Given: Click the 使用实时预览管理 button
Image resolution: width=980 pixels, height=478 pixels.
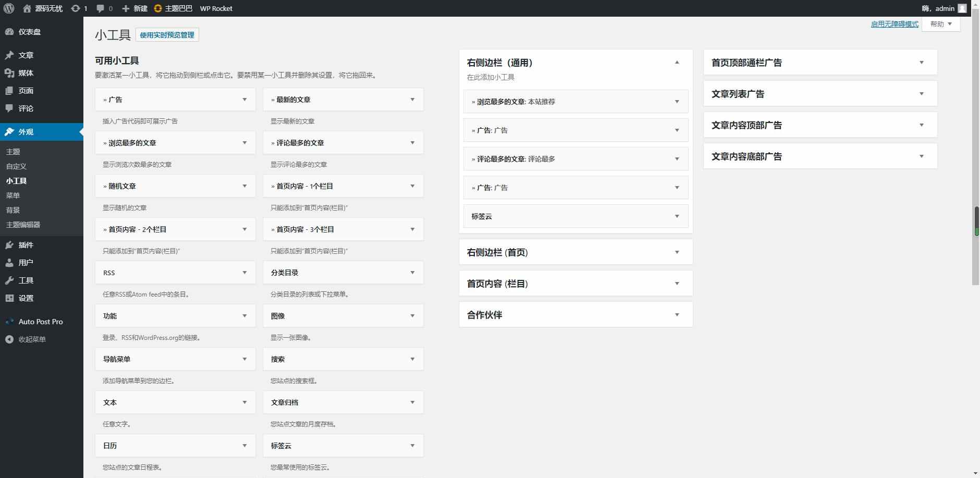Looking at the screenshot, I should point(167,34).
